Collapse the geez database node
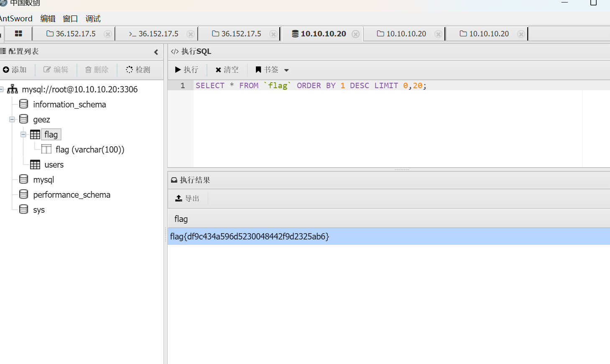610x364 pixels. (12, 120)
